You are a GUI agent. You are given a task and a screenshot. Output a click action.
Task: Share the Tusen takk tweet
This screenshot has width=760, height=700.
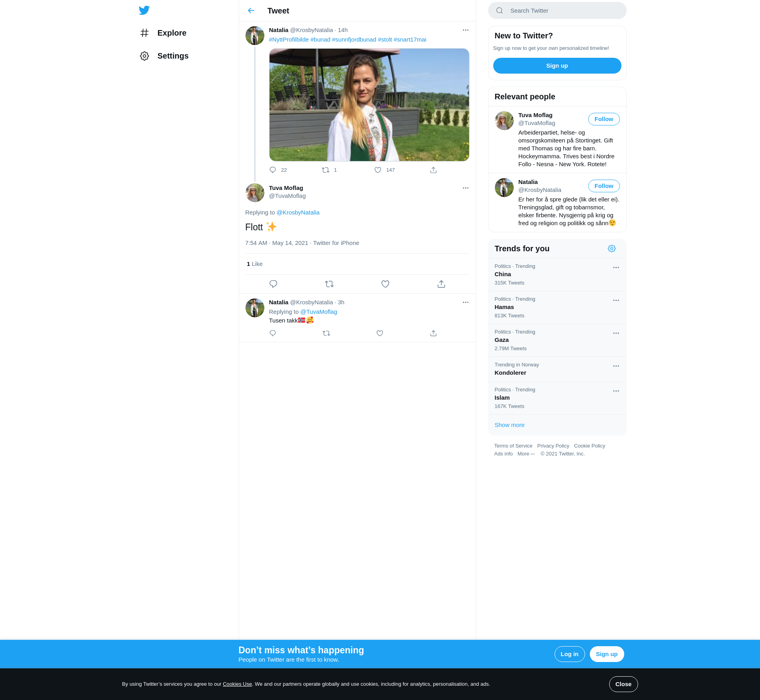pos(433,333)
